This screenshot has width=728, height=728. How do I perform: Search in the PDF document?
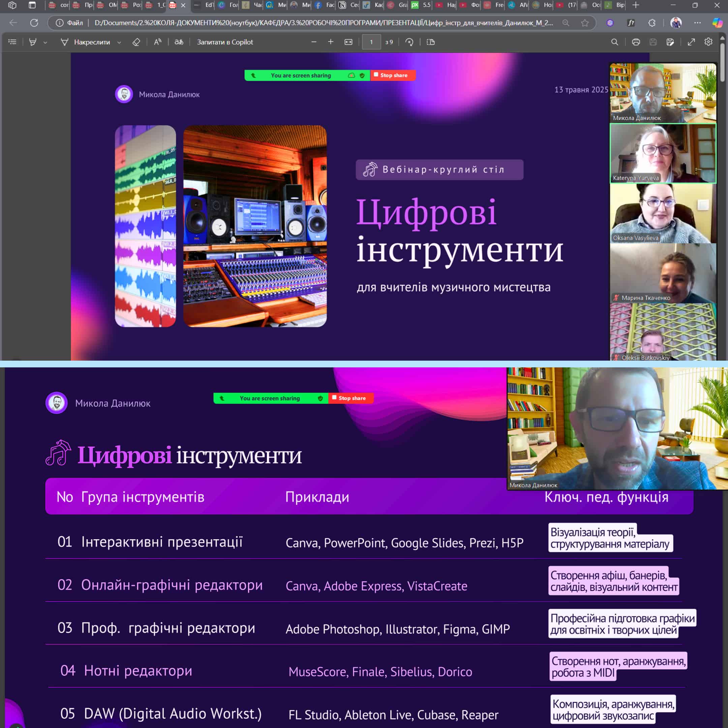click(614, 42)
